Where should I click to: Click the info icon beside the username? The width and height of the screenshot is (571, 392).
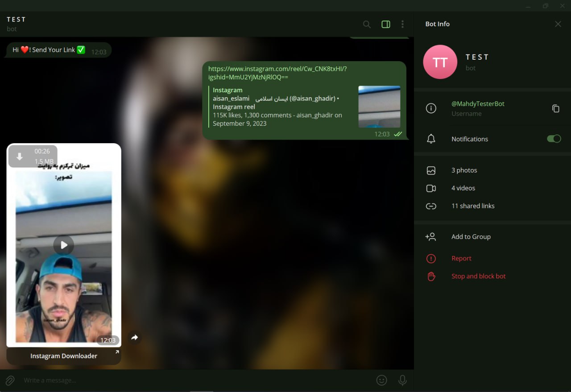coord(431,108)
